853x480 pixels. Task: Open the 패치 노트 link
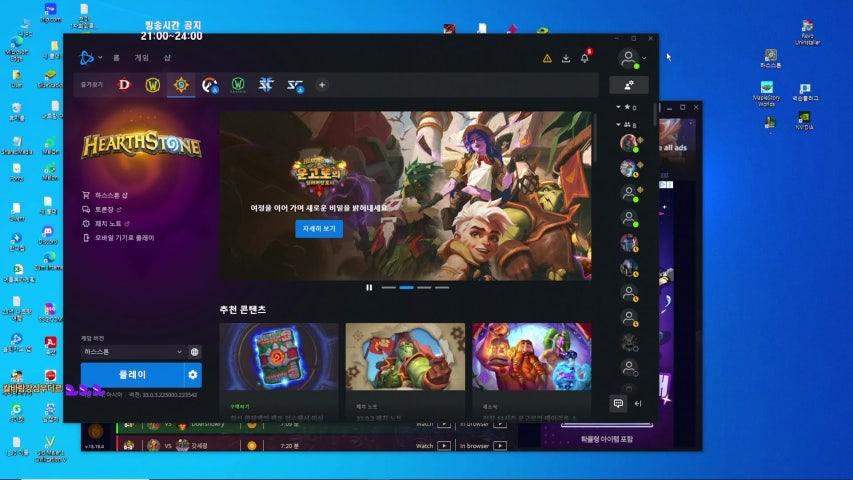point(108,224)
